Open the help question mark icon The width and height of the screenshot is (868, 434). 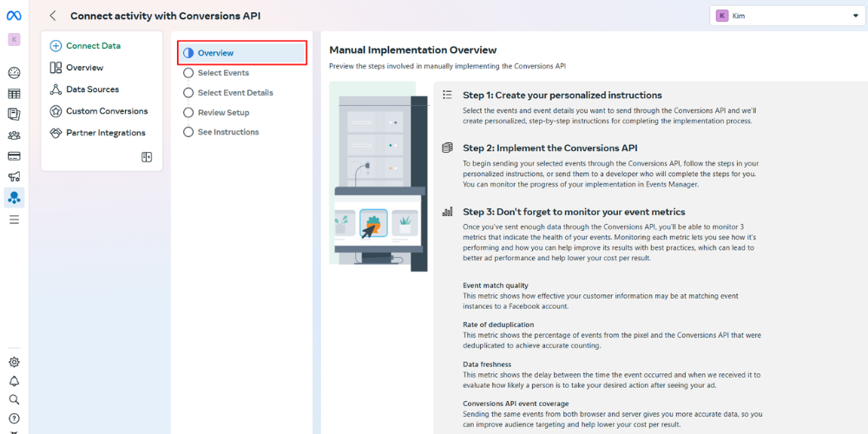[x=15, y=418]
